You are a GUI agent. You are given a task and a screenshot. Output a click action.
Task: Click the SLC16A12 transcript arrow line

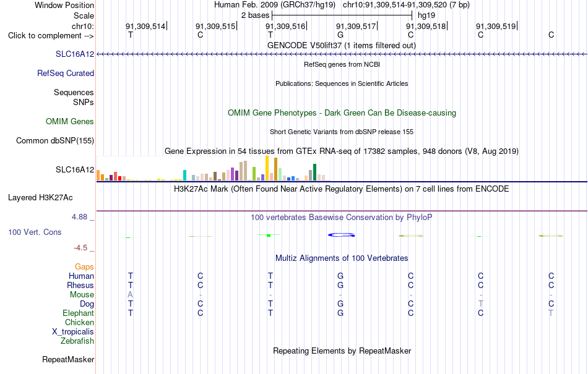342,54
